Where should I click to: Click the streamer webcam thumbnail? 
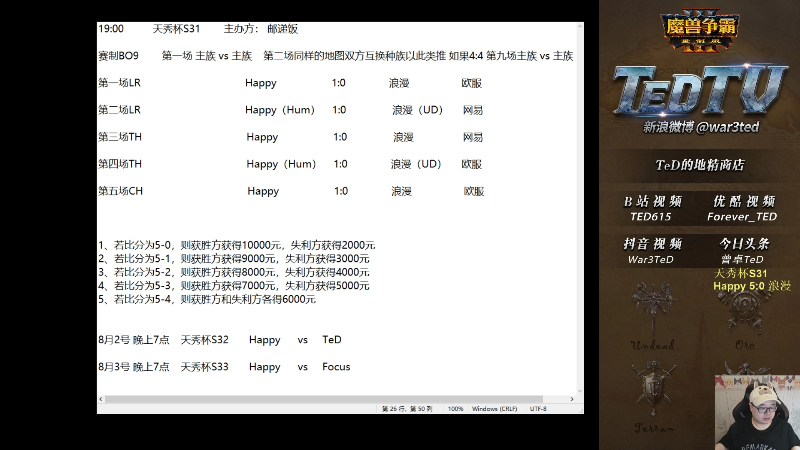tap(757, 412)
